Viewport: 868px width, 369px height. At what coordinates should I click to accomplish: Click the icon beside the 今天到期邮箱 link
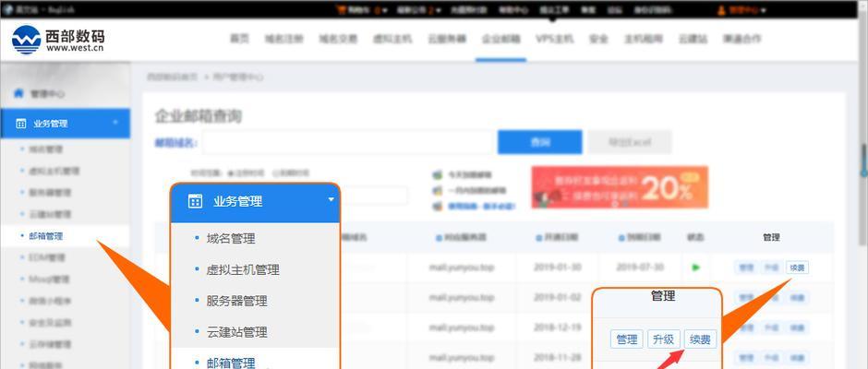coord(438,175)
